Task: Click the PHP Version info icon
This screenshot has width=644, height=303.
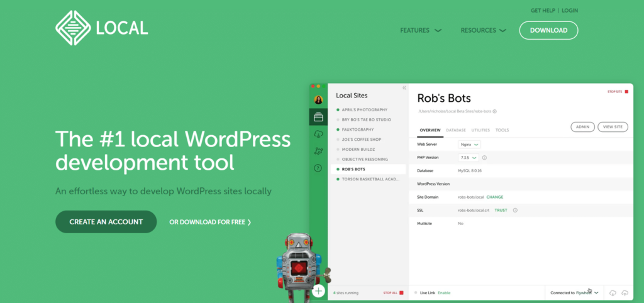Action: (x=484, y=158)
